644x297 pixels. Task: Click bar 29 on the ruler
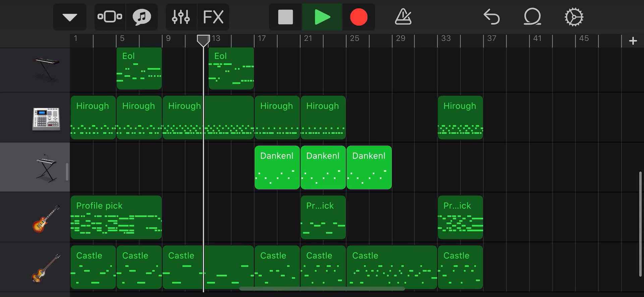(x=400, y=38)
